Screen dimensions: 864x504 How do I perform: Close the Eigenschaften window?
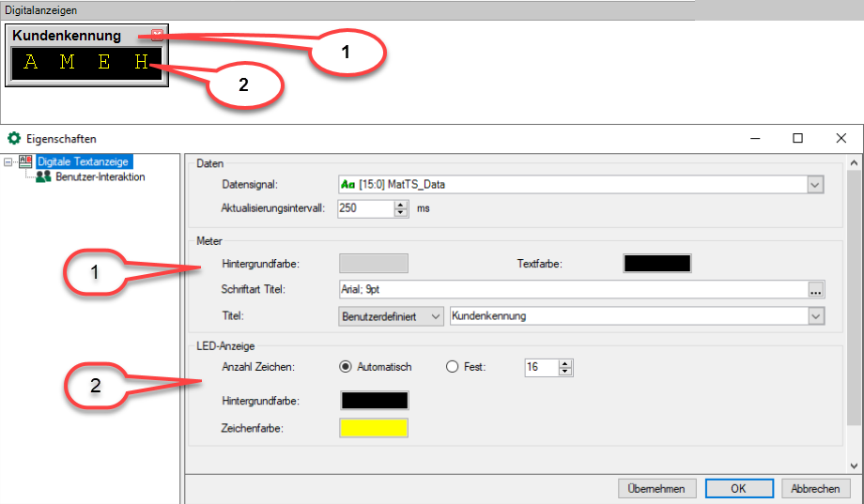click(841, 138)
